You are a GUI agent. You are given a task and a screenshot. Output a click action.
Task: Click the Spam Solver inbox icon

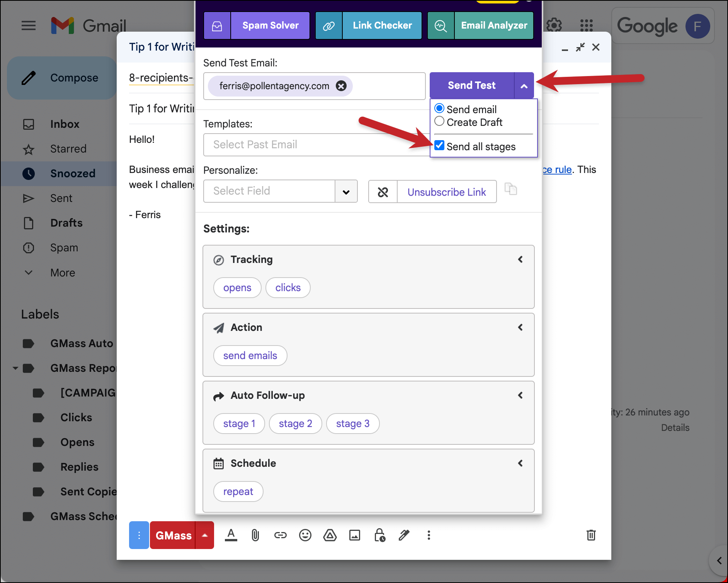217,25
